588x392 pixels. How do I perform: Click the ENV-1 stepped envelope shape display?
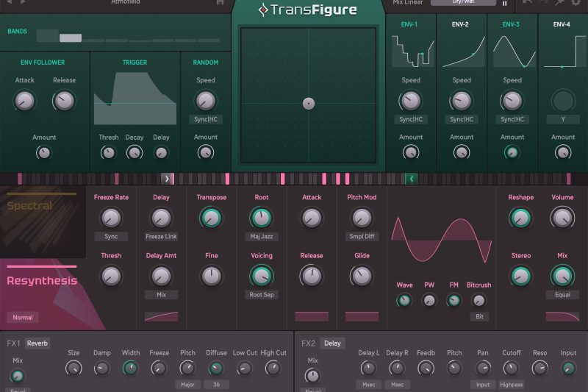413,51
